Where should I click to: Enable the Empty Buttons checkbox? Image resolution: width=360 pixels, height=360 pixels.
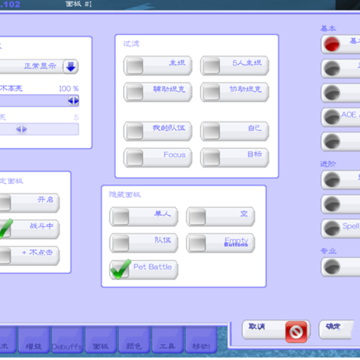(x=197, y=243)
